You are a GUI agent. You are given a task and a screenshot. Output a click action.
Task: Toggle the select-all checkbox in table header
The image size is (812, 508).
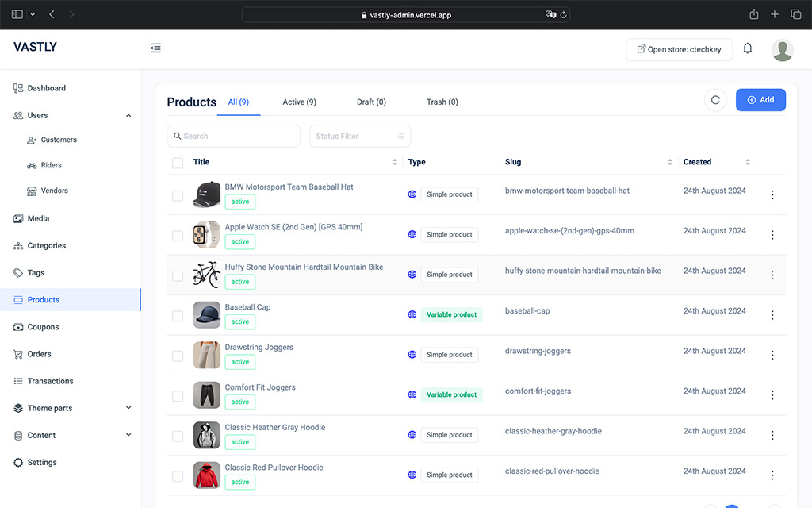(x=178, y=163)
